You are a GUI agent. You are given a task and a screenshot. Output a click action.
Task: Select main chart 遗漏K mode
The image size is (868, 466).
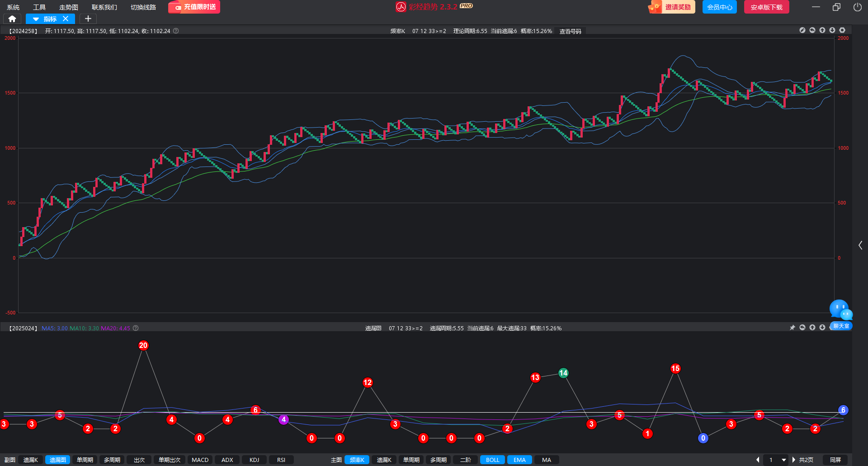click(384, 460)
